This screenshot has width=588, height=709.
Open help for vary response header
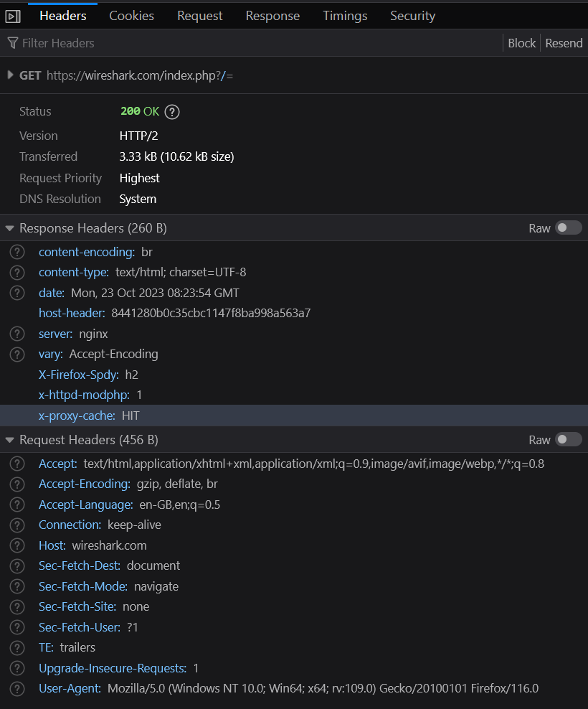tap(17, 354)
